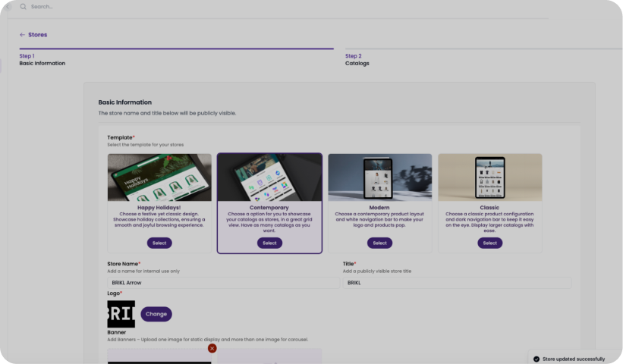Click the back arrow beside Stores
The image size is (623, 364).
pos(22,35)
